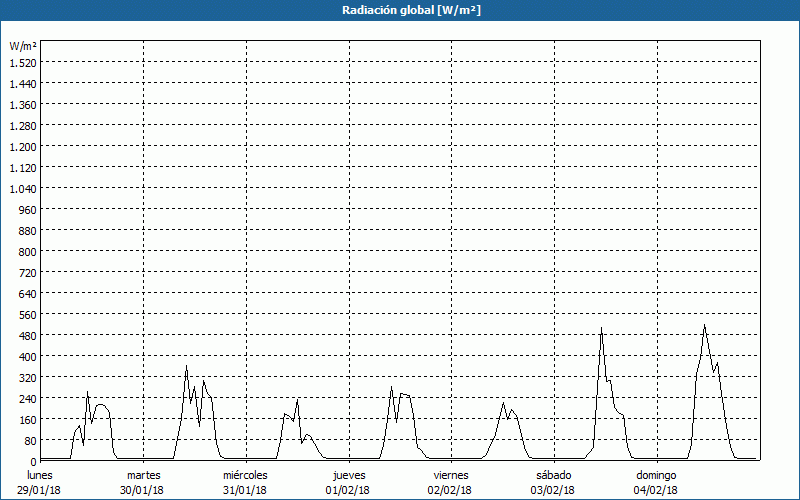
Task: Click the date 02/02/18
Action: pyautogui.click(x=450, y=490)
